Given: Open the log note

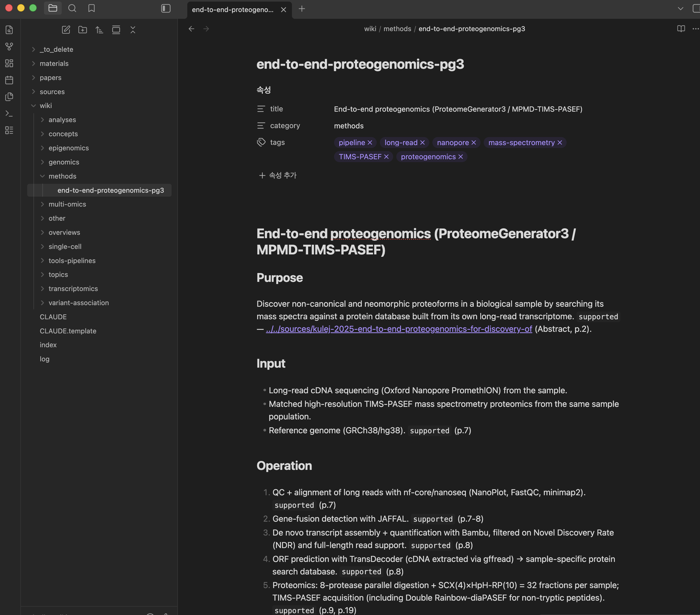Looking at the screenshot, I should click(x=44, y=359).
